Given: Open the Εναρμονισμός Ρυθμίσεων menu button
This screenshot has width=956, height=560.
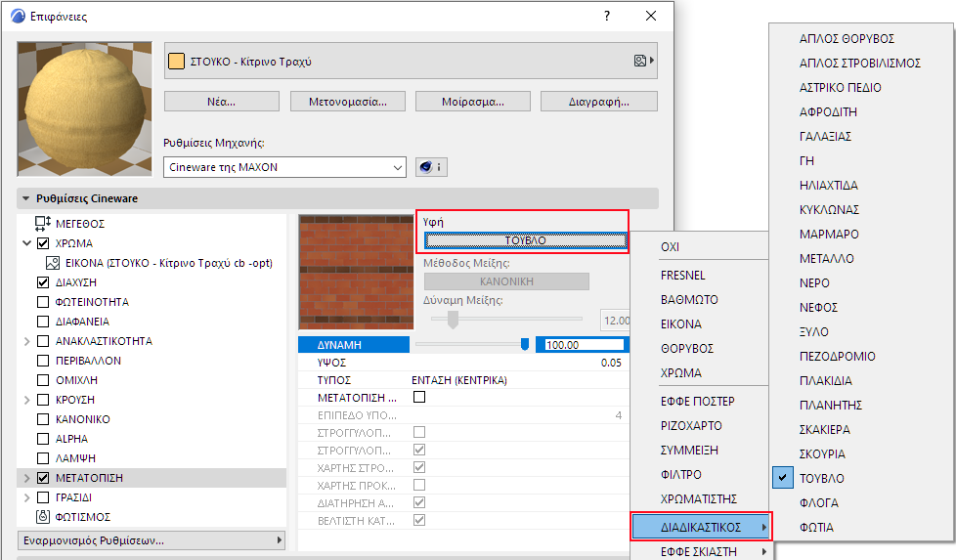Looking at the screenshot, I should (x=152, y=540).
